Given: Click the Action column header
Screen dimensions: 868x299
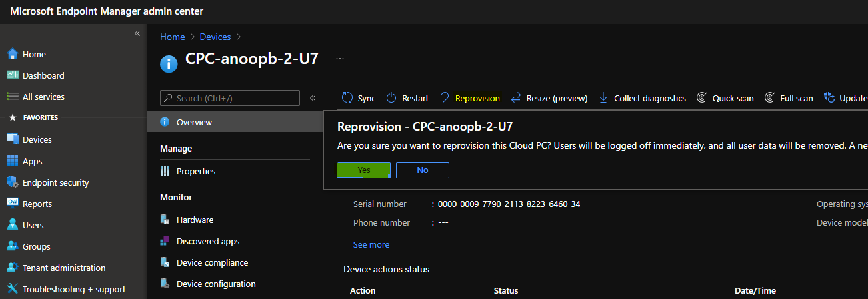Looking at the screenshot, I should 363,290.
